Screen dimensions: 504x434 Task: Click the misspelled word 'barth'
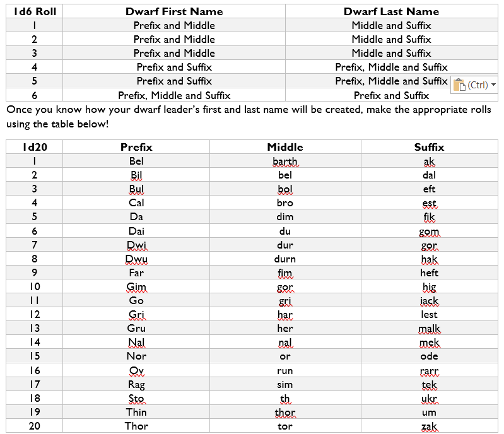click(x=284, y=161)
